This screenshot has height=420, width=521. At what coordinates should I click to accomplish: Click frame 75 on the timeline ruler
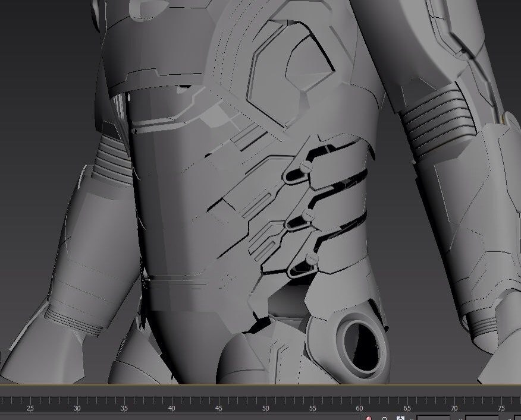point(501,408)
